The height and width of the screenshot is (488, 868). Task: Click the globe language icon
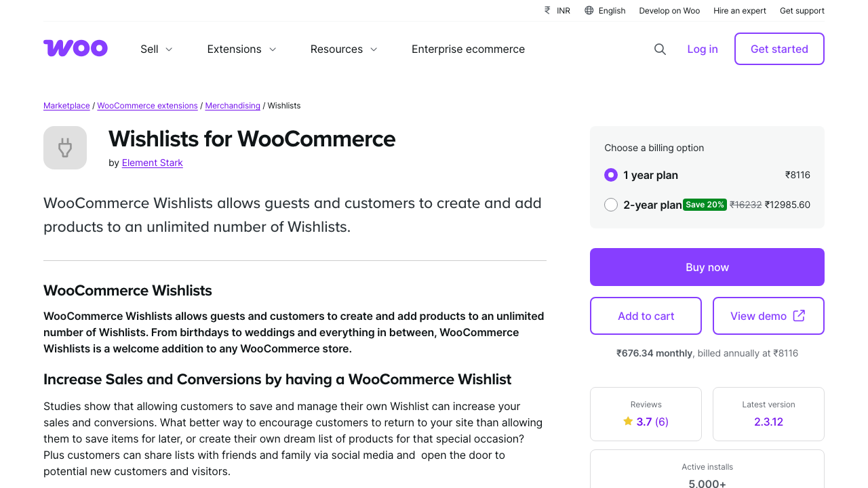(x=589, y=10)
